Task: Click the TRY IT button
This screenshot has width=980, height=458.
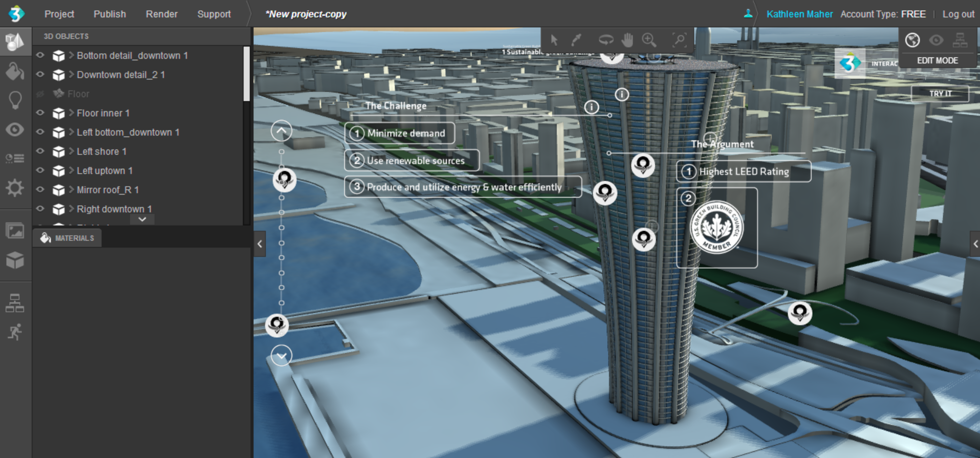Action: [940, 94]
